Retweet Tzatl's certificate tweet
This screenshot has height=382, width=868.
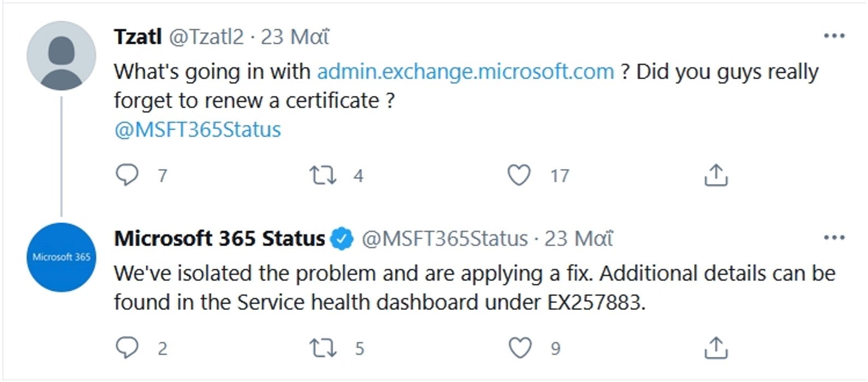pyautogui.click(x=323, y=175)
